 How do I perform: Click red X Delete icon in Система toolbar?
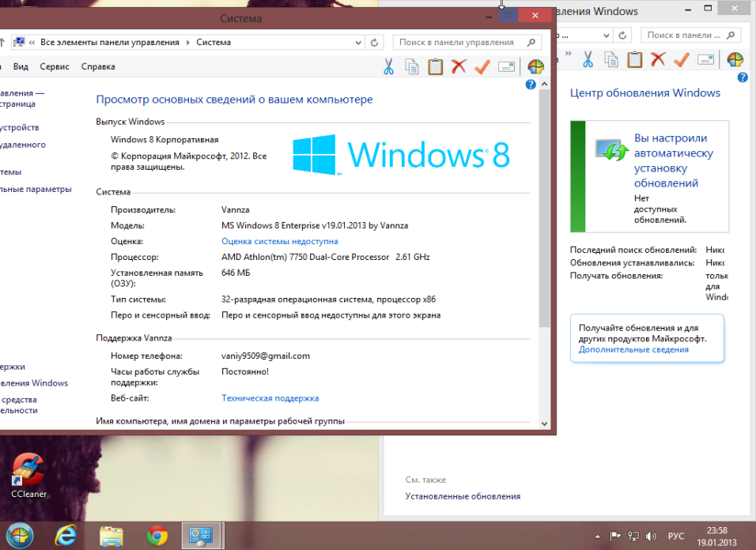tap(459, 66)
